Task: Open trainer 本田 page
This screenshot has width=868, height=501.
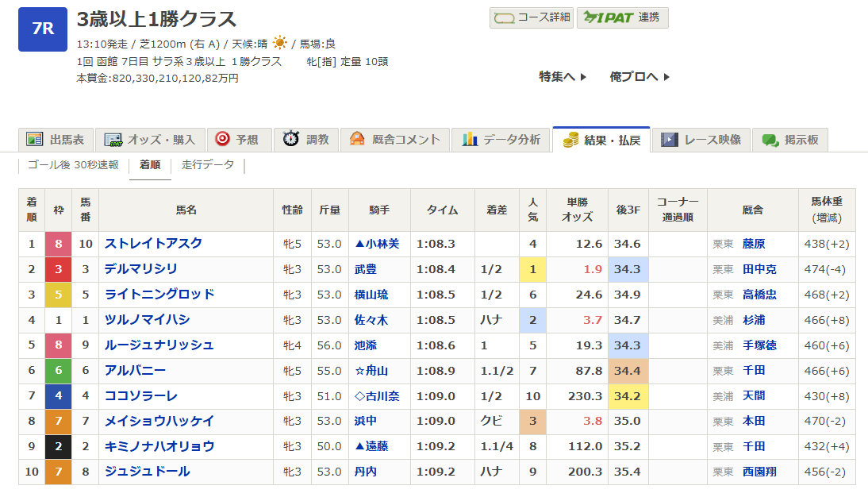Action: (754, 421)
